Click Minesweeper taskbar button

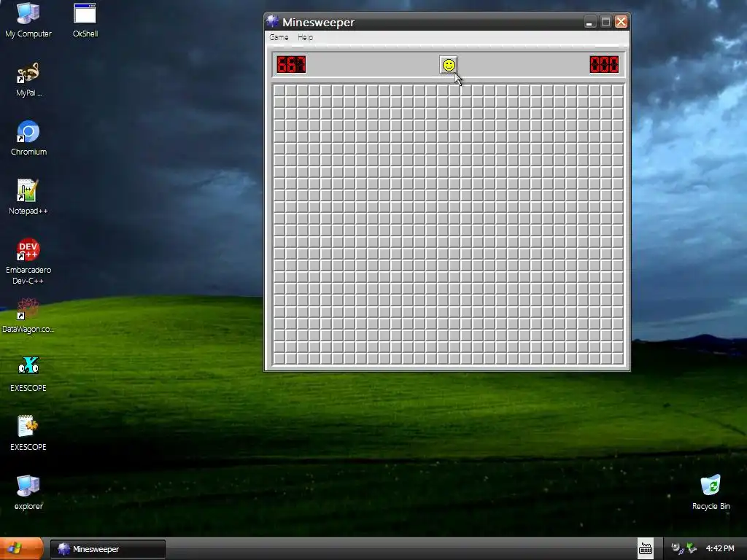tap(108, 549)
